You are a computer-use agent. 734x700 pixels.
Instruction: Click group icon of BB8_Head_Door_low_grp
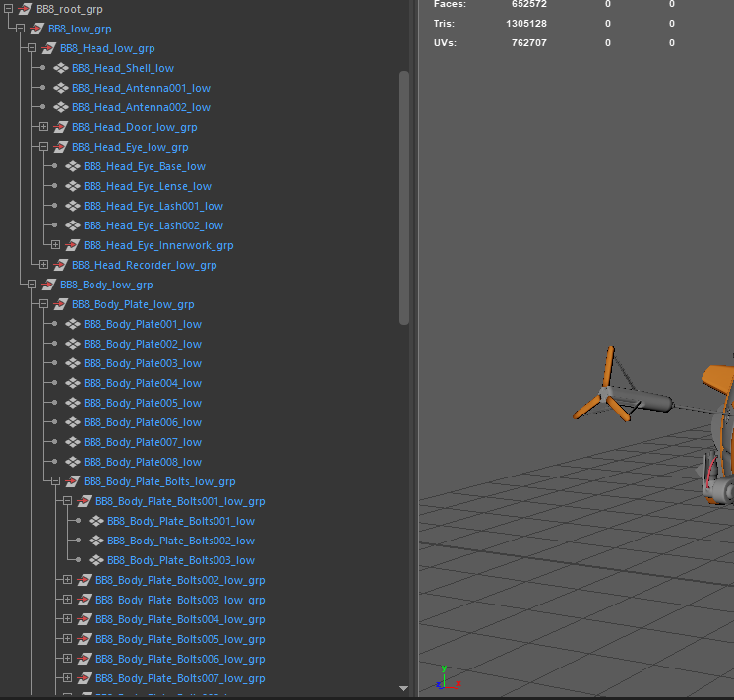[x=60, y=127]
